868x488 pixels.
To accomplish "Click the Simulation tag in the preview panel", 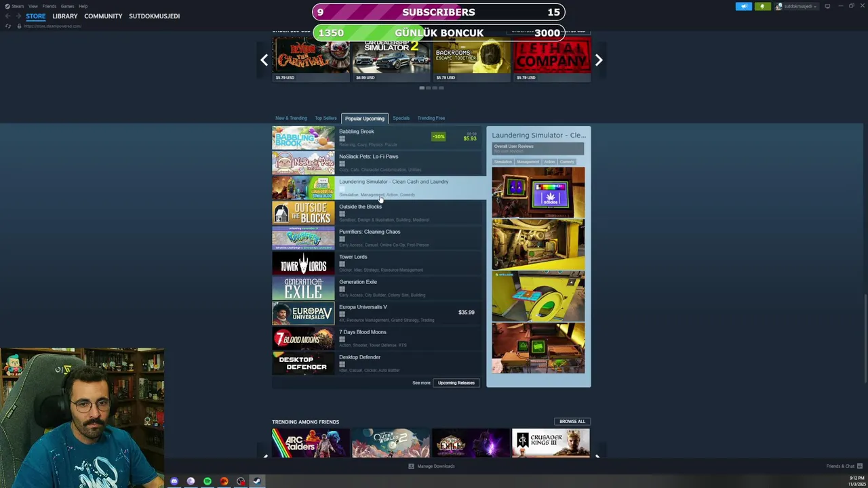I will [x=502, y=162].
